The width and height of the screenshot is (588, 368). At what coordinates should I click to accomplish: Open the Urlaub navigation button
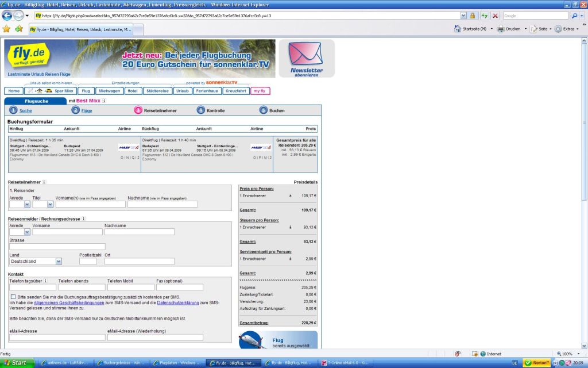[x=183, y=91]
